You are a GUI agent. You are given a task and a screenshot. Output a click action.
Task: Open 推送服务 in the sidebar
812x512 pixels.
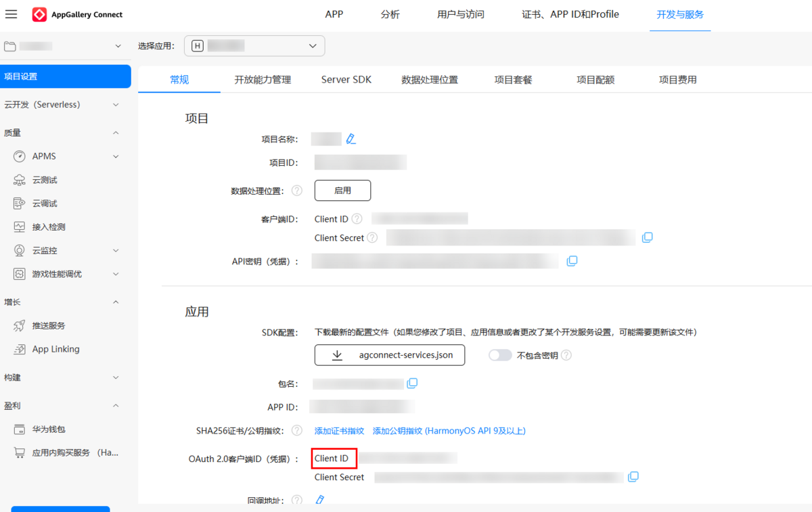(x=49, y=325)
